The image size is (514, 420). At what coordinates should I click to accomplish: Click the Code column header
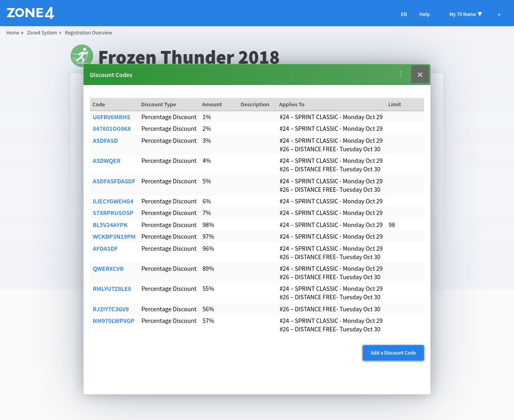point(99,105)
